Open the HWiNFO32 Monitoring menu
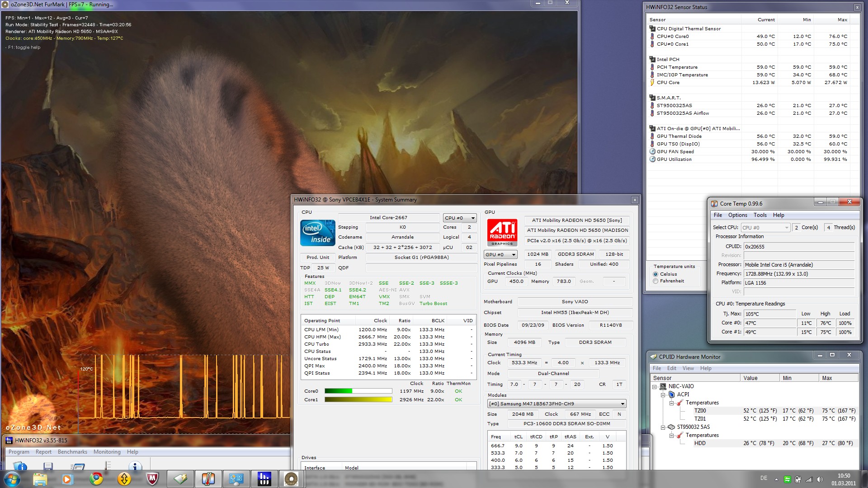 coord(107,452)
